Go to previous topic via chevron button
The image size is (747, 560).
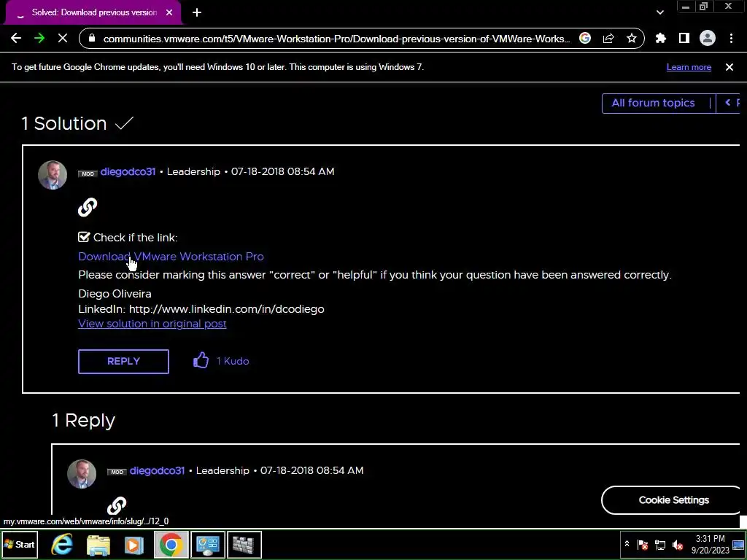728,103
